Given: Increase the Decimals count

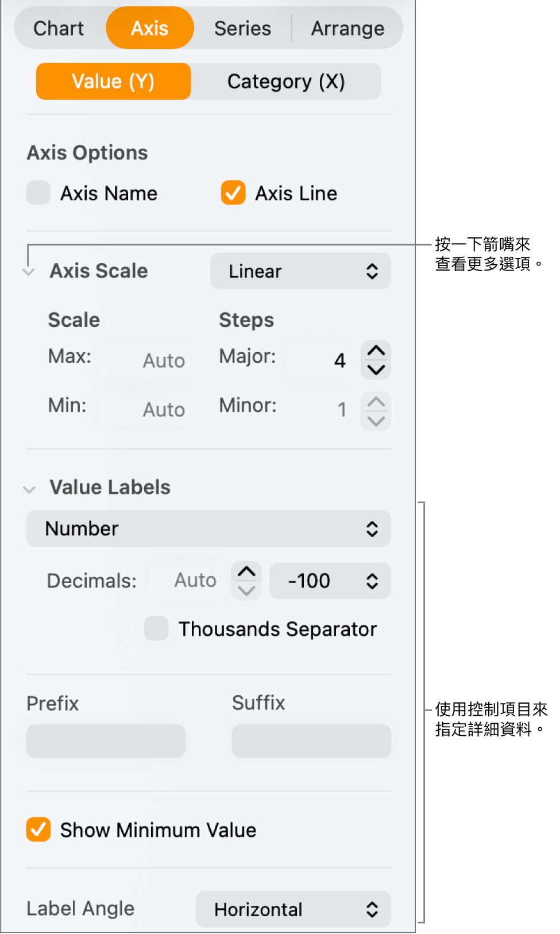Looking at the screenshot, I should tap(246, 572).
